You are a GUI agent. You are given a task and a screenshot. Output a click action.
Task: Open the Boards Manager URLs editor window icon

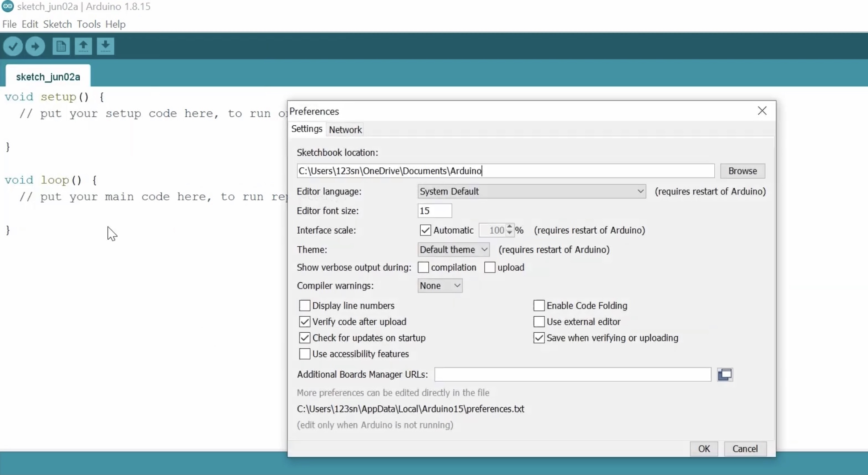pos(725,375)
